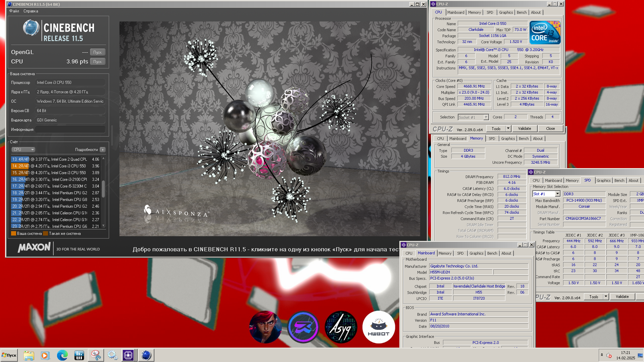Open the CPU ranking type dropdown
Viewport: 644px width, 362px height.
(x=23, y=150)
